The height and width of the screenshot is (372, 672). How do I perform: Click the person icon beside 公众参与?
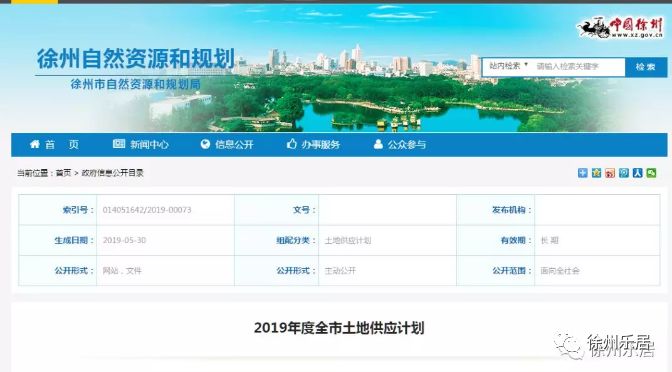point(378,144)
